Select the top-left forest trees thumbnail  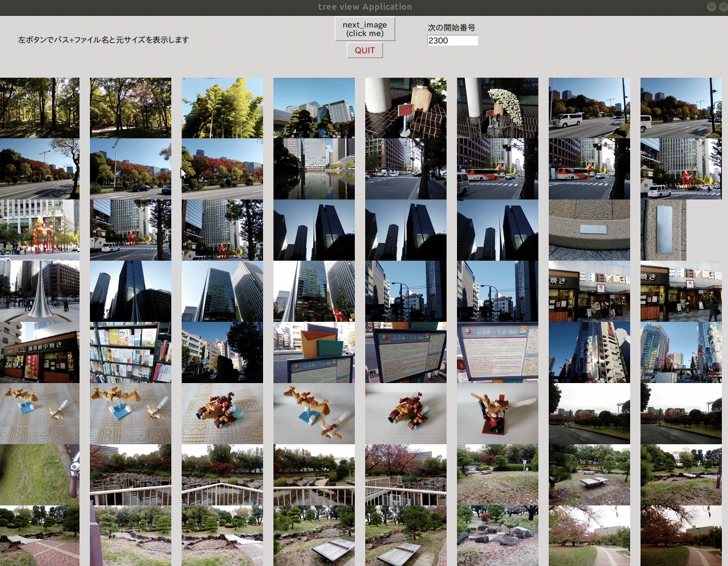tap(39, 108)
